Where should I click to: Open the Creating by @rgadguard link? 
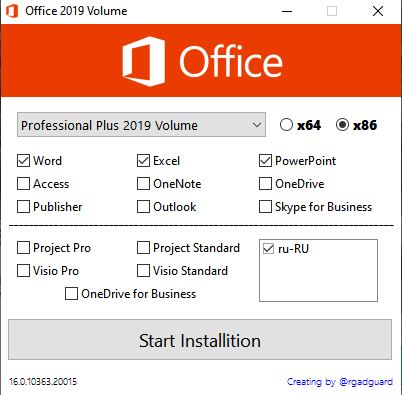click(340, 382)
